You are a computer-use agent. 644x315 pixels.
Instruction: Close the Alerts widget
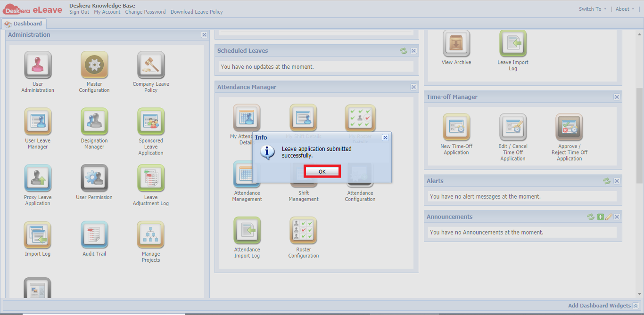(617, 181)
